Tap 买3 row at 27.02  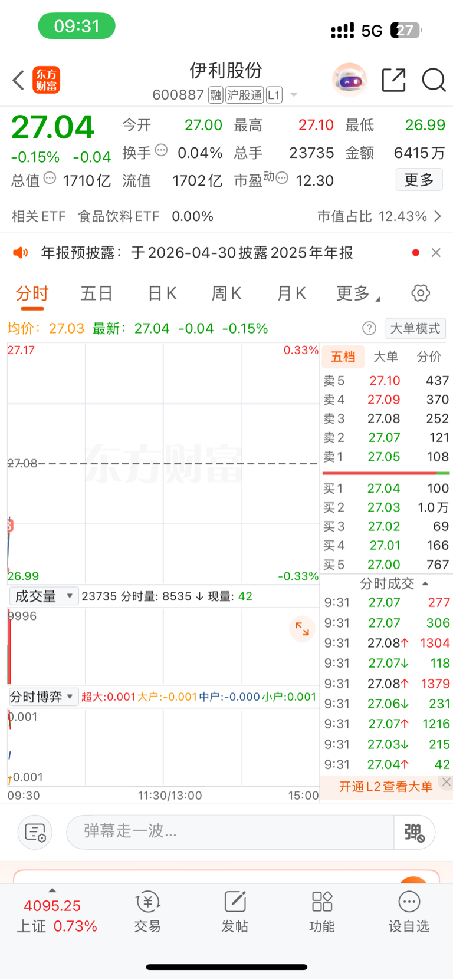tap(386, 526)
